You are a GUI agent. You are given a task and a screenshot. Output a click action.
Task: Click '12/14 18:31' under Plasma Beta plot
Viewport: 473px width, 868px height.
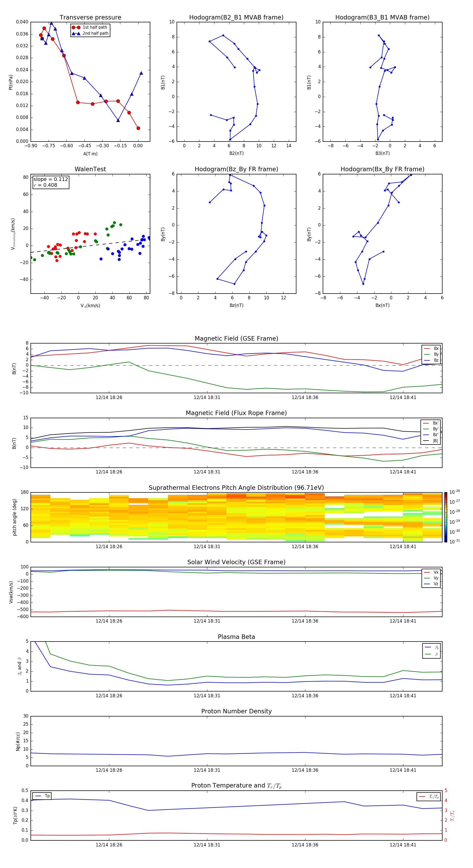207,696
